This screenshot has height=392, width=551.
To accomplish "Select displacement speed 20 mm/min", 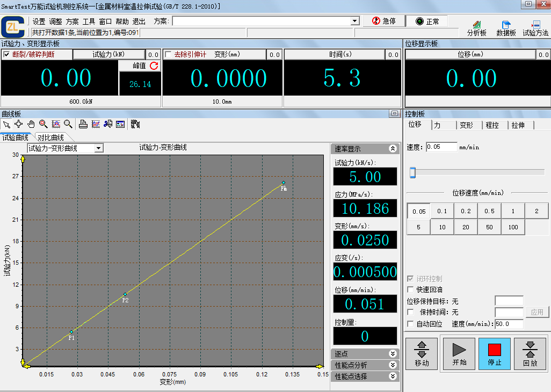I will point(466,227).
